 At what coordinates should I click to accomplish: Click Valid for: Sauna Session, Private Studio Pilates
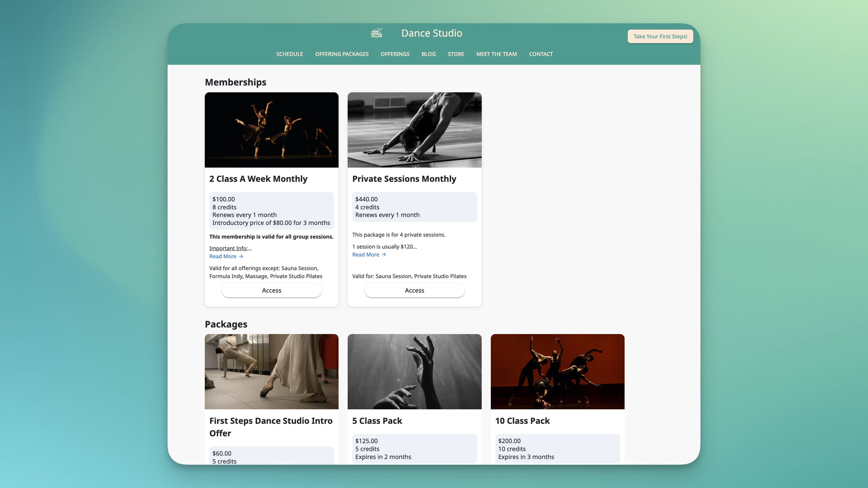click(x=409, y=276)
